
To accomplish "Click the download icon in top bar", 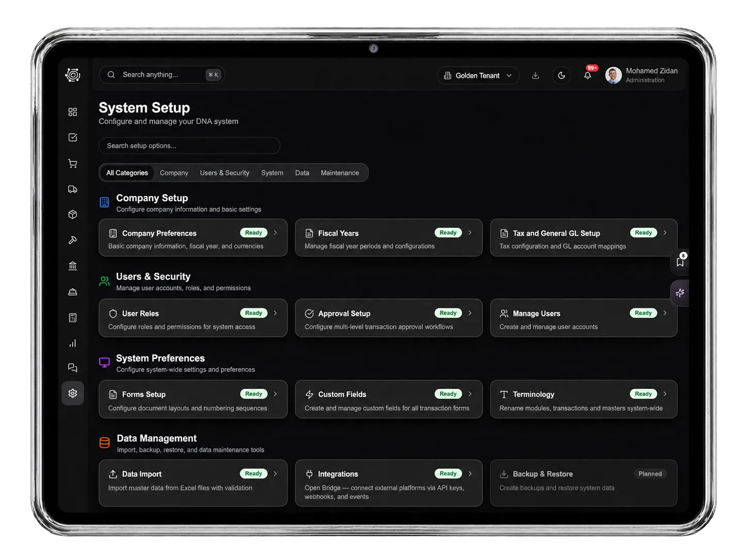I will [x=535, y=76].
